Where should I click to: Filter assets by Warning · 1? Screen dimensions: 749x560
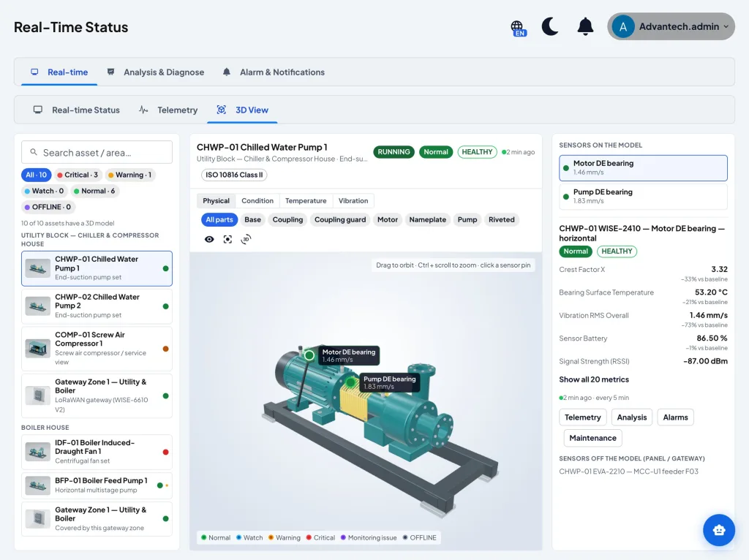pos(129,175)
